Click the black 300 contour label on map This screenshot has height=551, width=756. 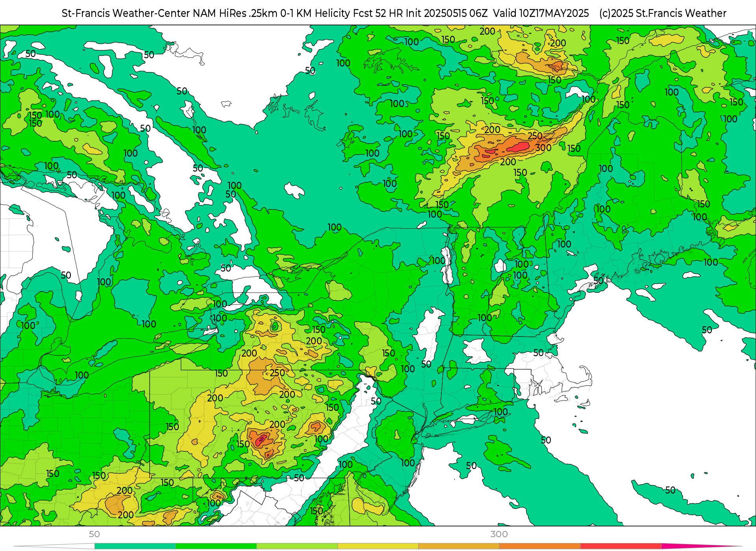click(x=543, y=148)
